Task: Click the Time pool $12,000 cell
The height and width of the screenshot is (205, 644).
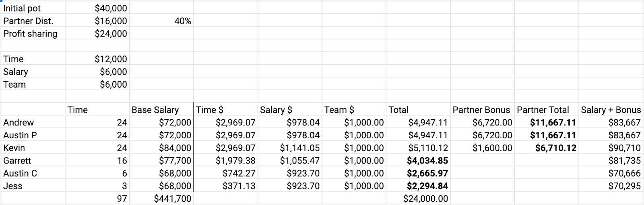Action: click(x=97, y=59)
